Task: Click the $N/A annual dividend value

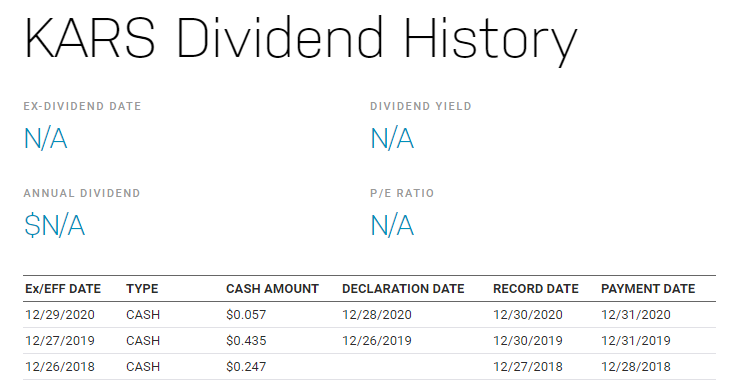Action: pos(54,226)
